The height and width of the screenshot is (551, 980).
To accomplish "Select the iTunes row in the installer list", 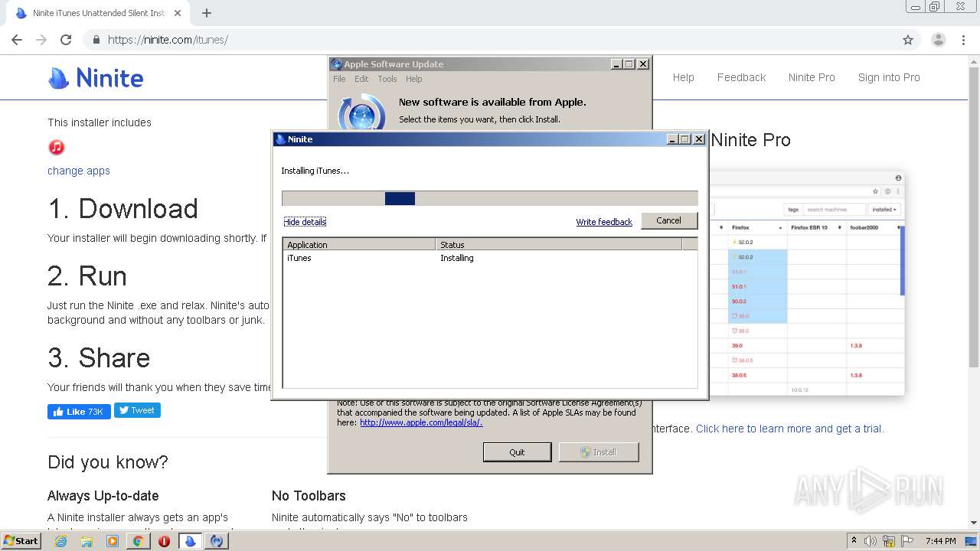I will point(490,258).
